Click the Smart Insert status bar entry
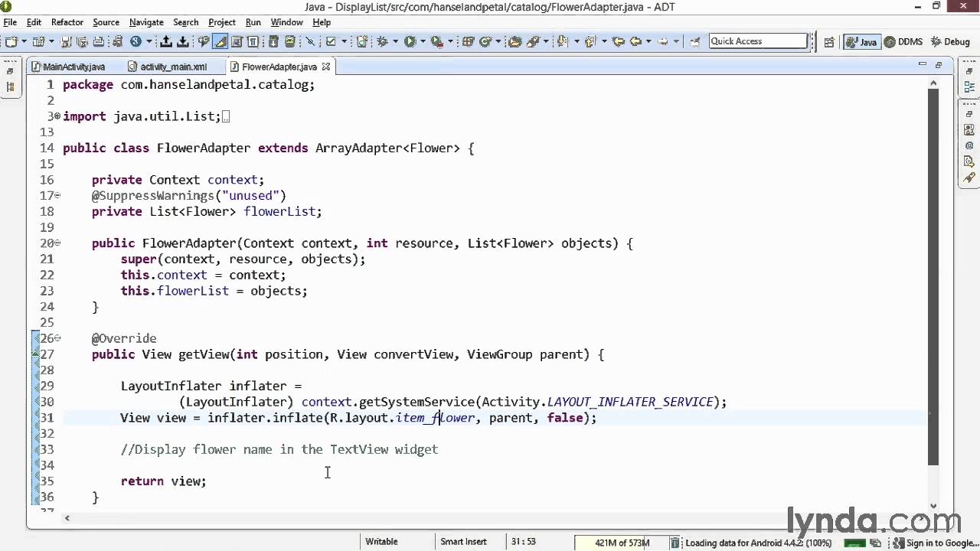980x551 pixels. click(463, 542)
